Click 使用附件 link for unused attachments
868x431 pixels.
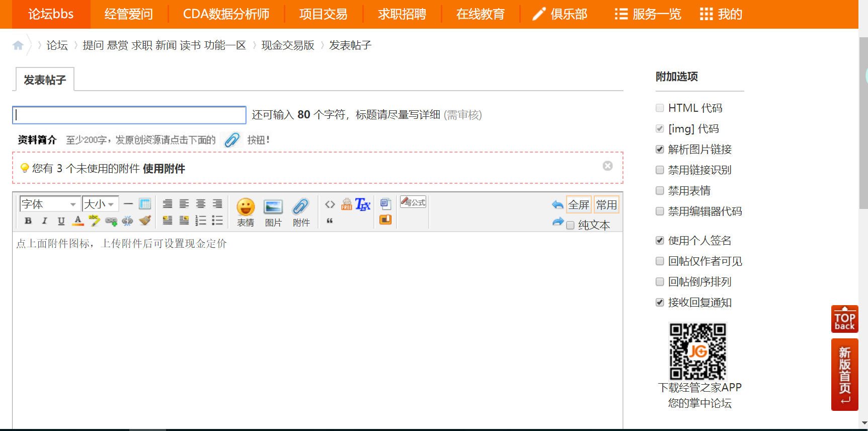click(164, 169)
